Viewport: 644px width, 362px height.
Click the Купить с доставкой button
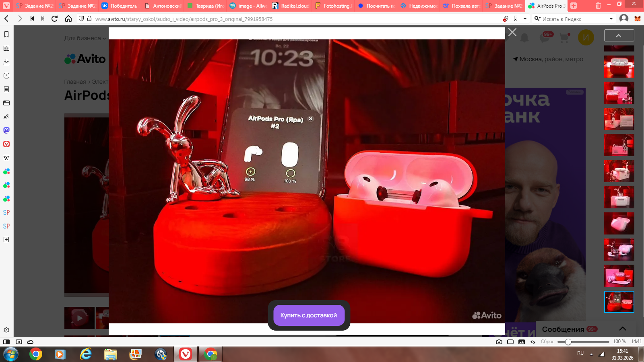click(309, 315)
